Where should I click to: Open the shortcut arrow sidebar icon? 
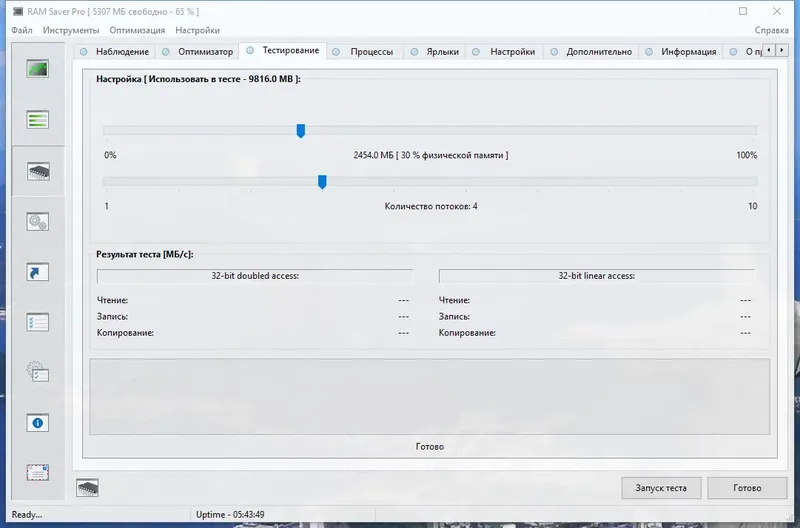(38, 272)
